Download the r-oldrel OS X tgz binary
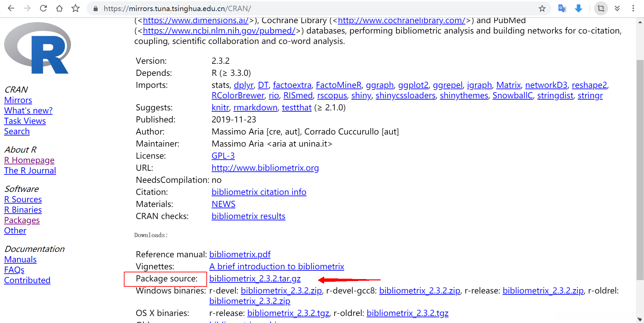 [407, 313]
